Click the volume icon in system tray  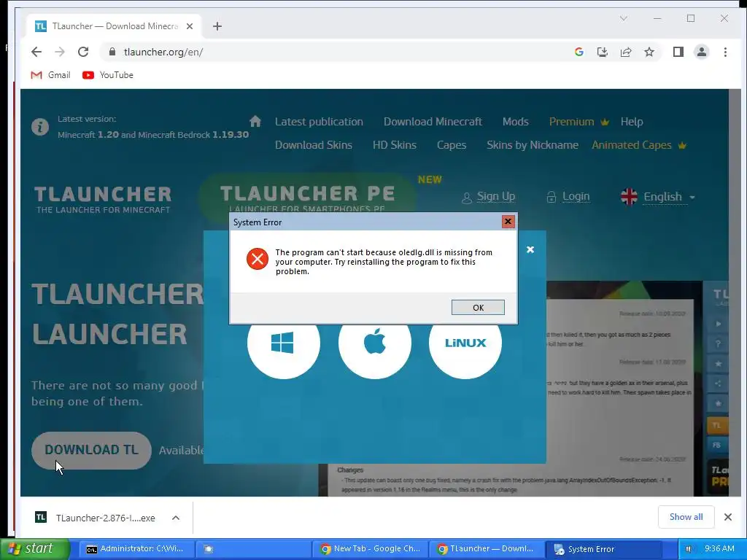tap(689, 549)
